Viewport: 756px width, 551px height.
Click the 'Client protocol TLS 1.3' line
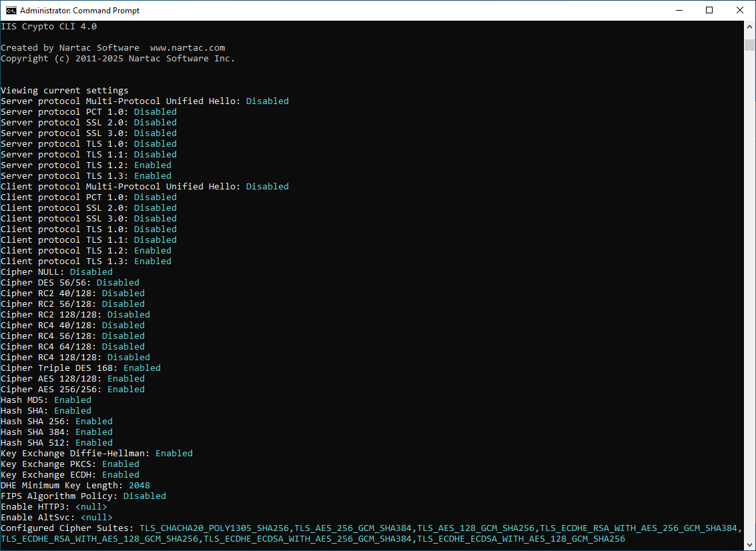[x=86, y=261]
